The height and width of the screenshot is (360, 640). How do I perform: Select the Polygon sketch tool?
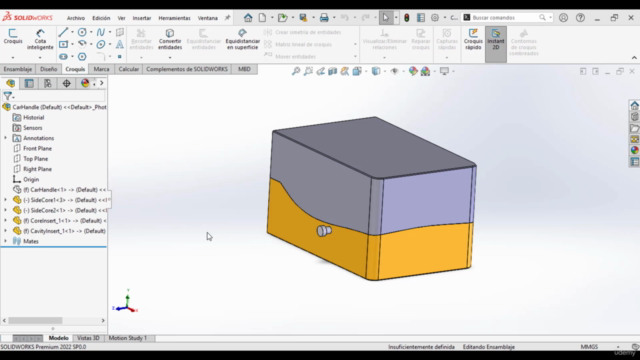[82, 56]
